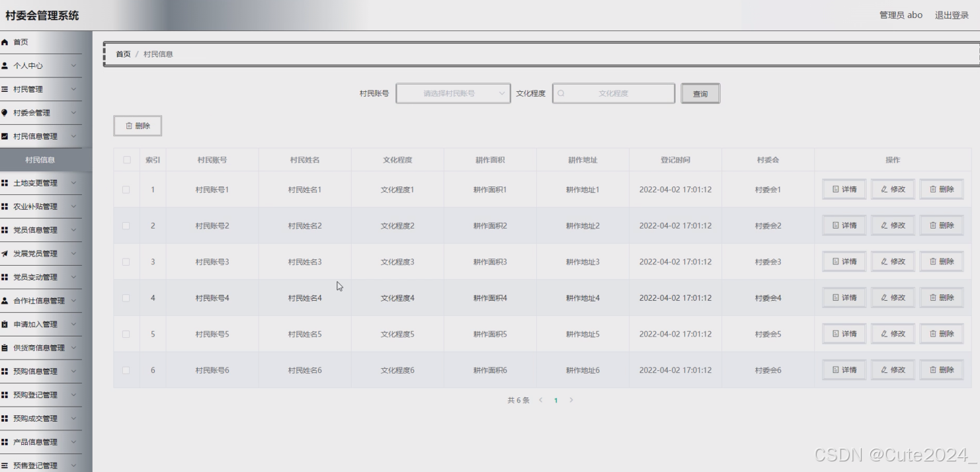Open the 供货商信息管理 menu item
Image resolution: width=980 pixels, height=472 pixels.
point(41,348)
